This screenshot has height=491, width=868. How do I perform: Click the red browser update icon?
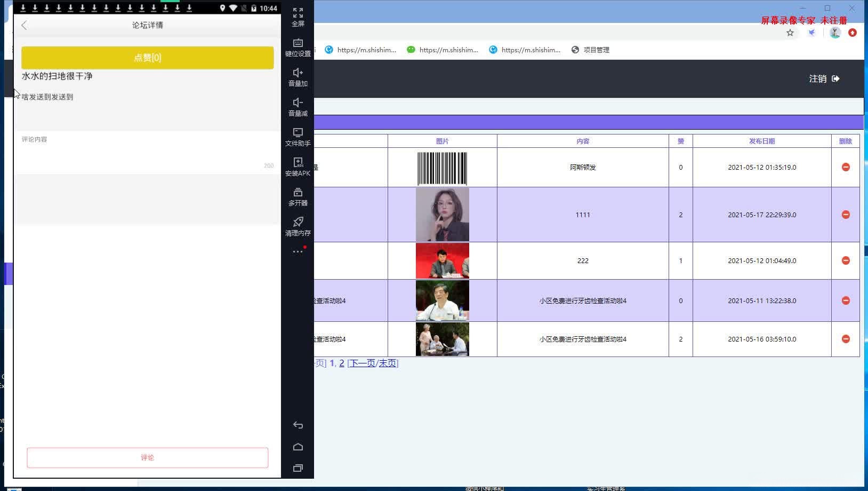853,33
